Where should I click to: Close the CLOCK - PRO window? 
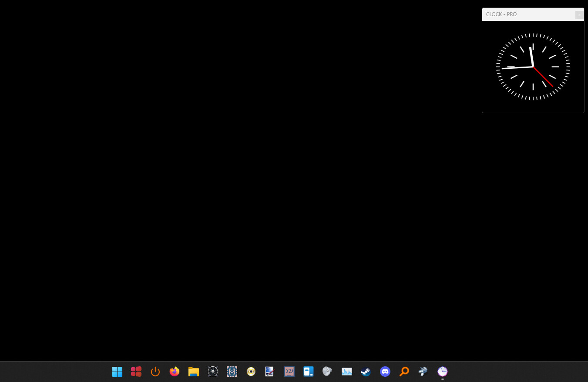[x=579, y=15]
